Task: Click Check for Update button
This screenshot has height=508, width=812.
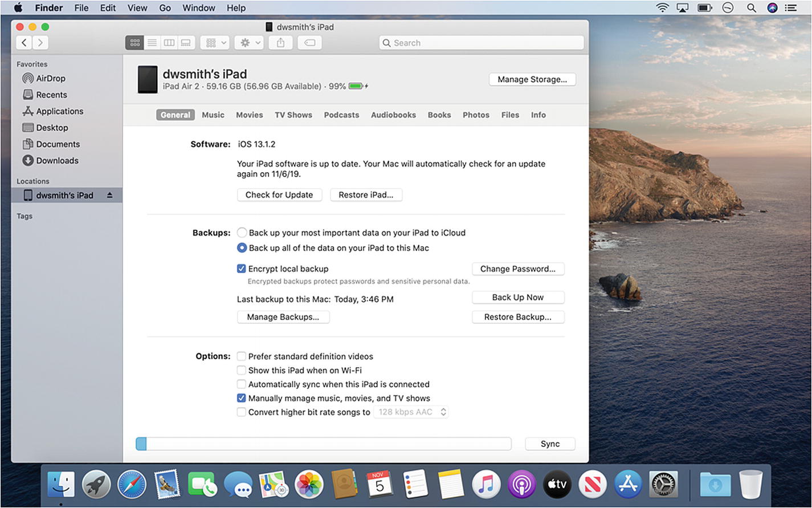Action: [279, 195]
